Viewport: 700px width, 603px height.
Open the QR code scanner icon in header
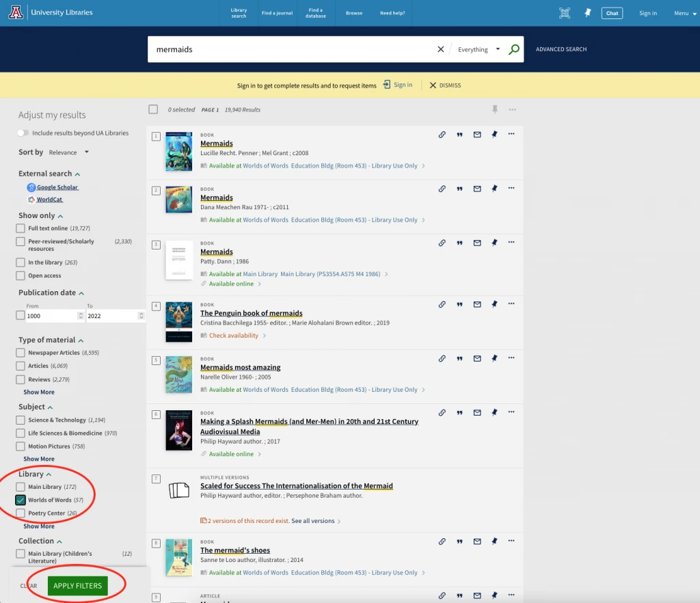[x=564, y=13]
